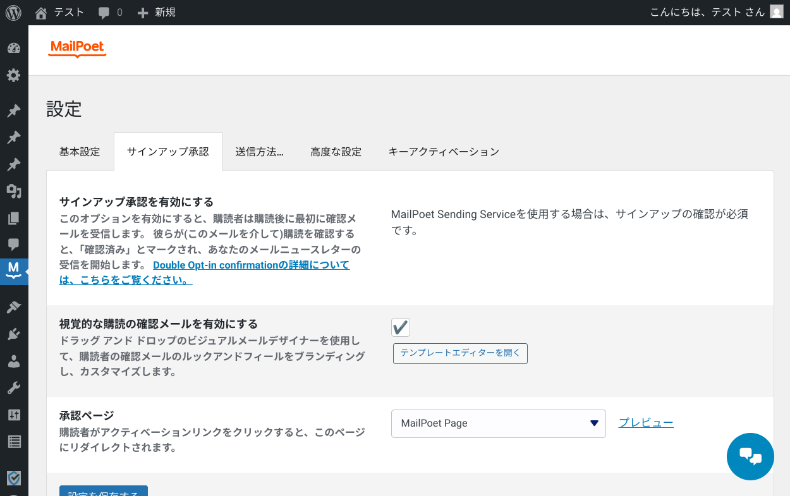The image size is (790, 496).
Task: Uncheck visual confirmation email checkbox
Action: coord(401,327)
